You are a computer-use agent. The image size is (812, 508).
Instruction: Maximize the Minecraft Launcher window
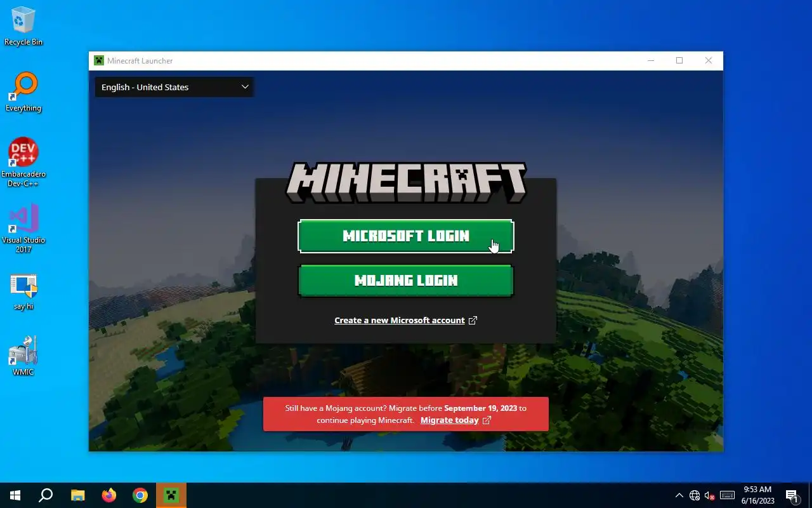pyautogui.click(x=679, y=61)
